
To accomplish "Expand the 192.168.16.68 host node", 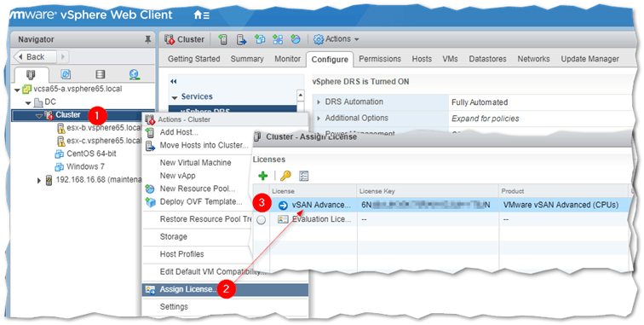I will pos(38,180).
